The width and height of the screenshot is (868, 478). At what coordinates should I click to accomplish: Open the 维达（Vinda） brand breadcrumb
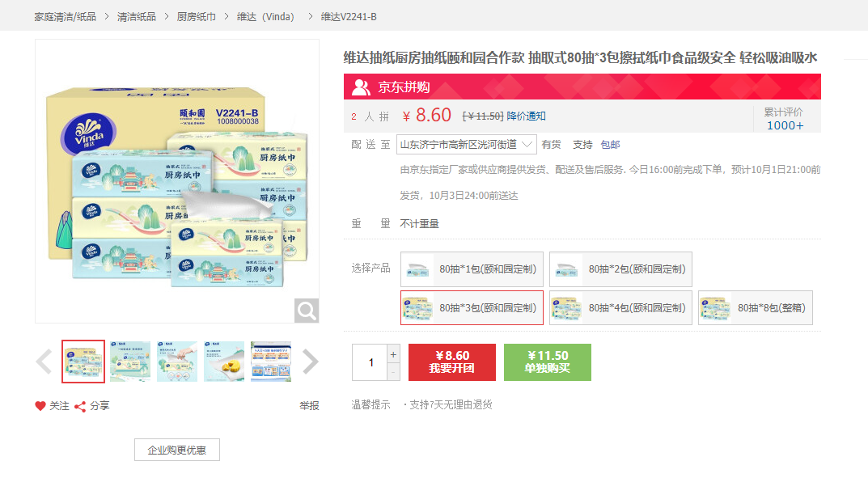tap(266, 17)
